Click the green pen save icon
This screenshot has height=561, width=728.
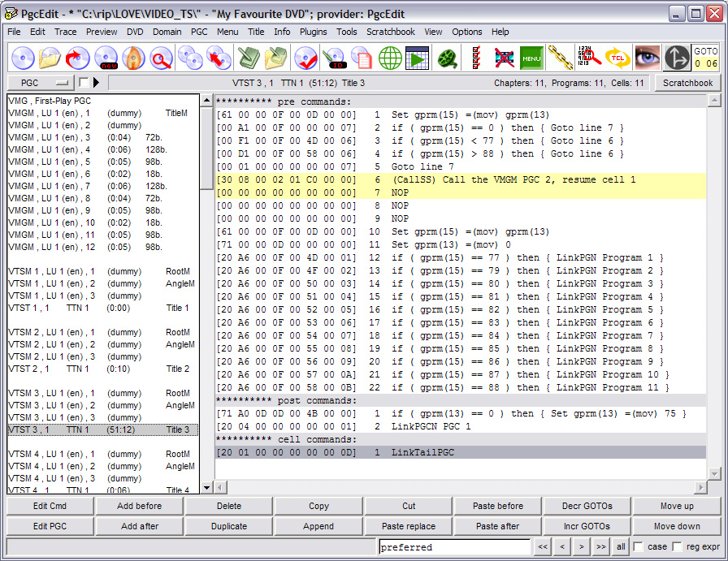pos(249,58)
